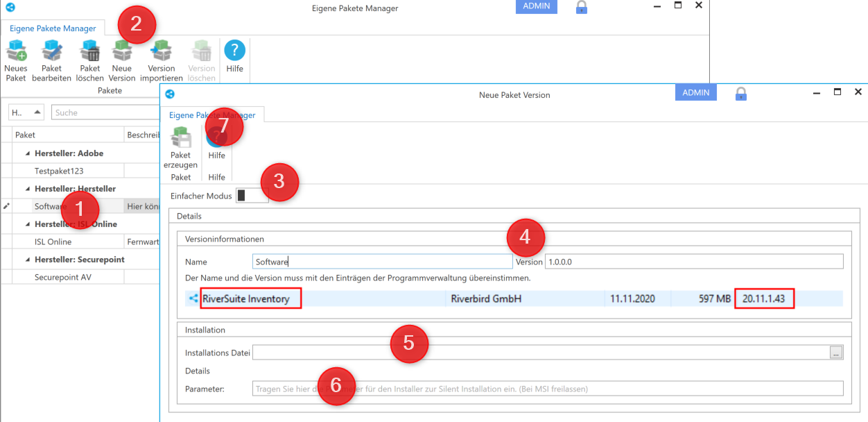Viewport: 868px width, 422px height.
Task: Click version value 20.11.1.43
Action: 764,299
